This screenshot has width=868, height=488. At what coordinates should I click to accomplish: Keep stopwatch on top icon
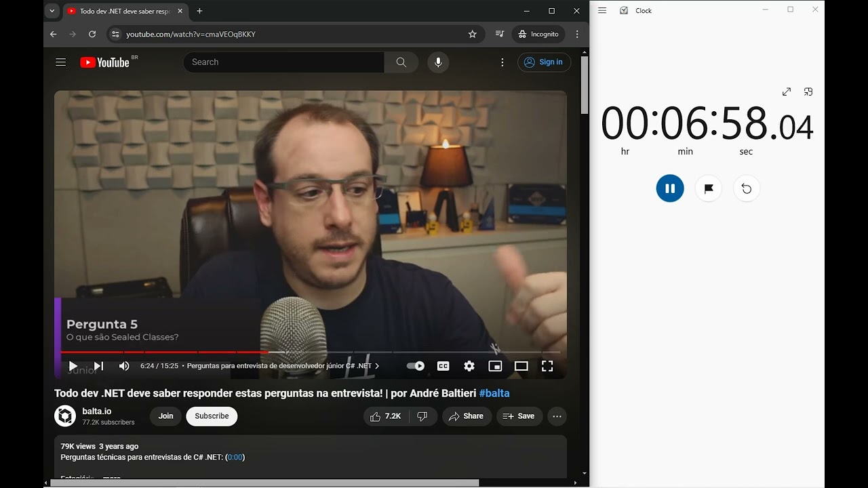pyautogui.click(x=808, y=91)
